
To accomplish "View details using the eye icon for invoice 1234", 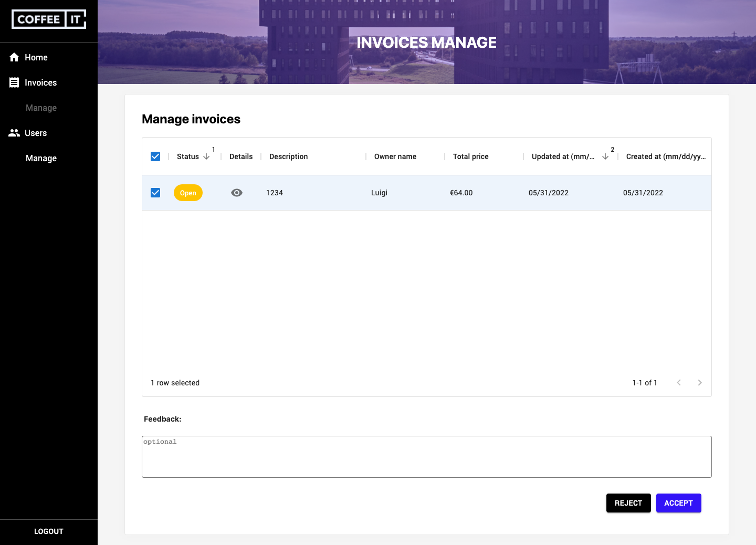I will 237,193.
